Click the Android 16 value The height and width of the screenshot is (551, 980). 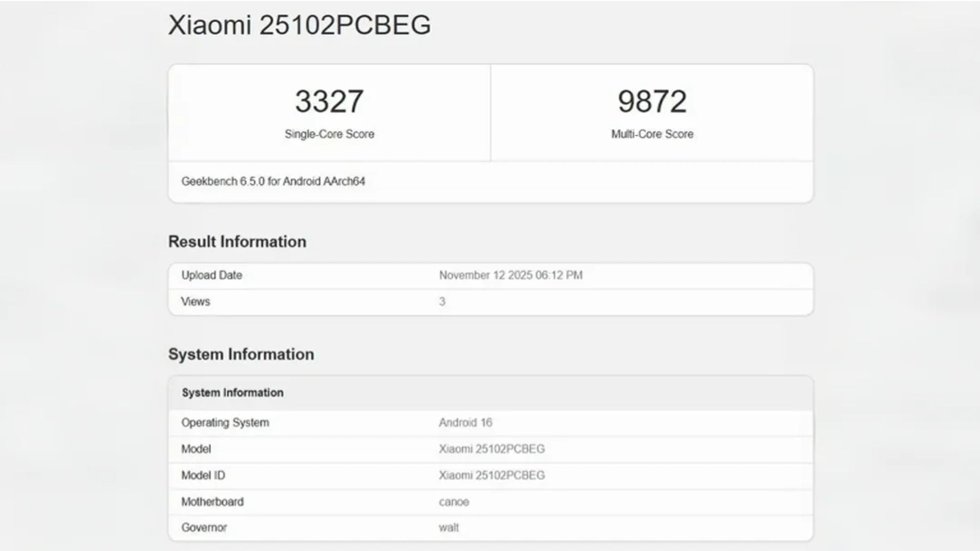point(465,422)
